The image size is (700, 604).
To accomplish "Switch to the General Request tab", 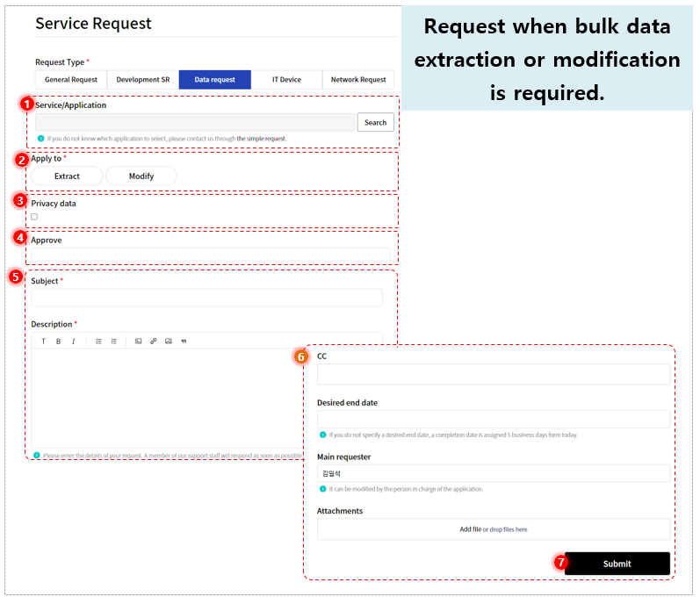I will pyautogui.click(x=71, y=79).
